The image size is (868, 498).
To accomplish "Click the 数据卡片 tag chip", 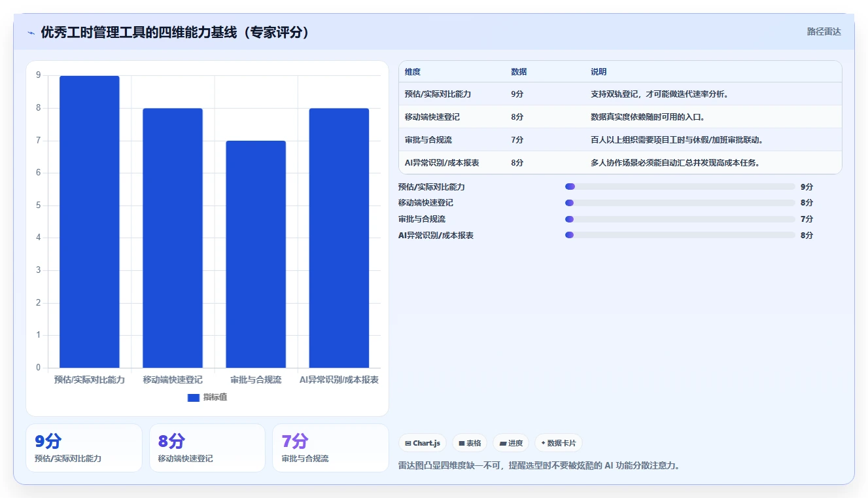I will pos(559,443).
